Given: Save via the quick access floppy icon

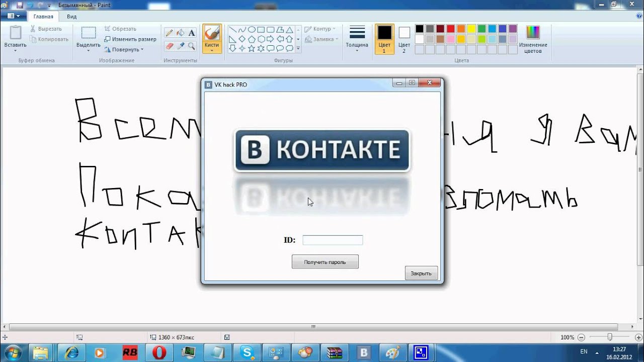Looking at the screenshot, I should 20,5.
